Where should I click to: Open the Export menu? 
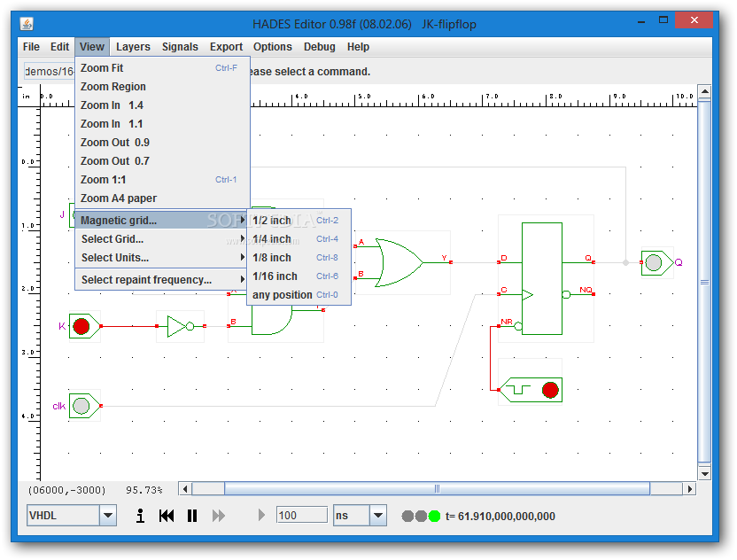(x=226, y=47)
